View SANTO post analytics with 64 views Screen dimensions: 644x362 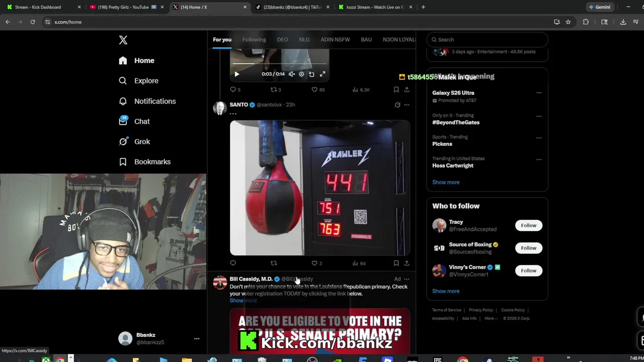359,263
